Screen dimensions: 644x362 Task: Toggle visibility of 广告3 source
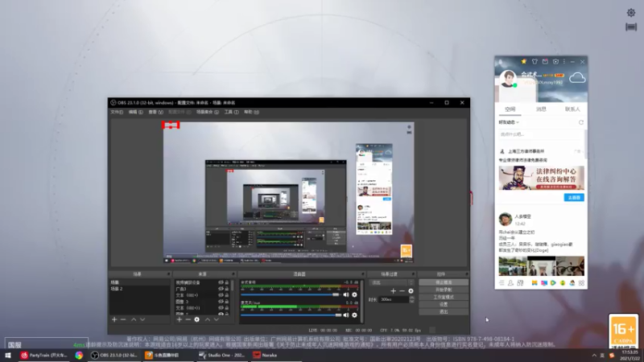click(221, 289)
